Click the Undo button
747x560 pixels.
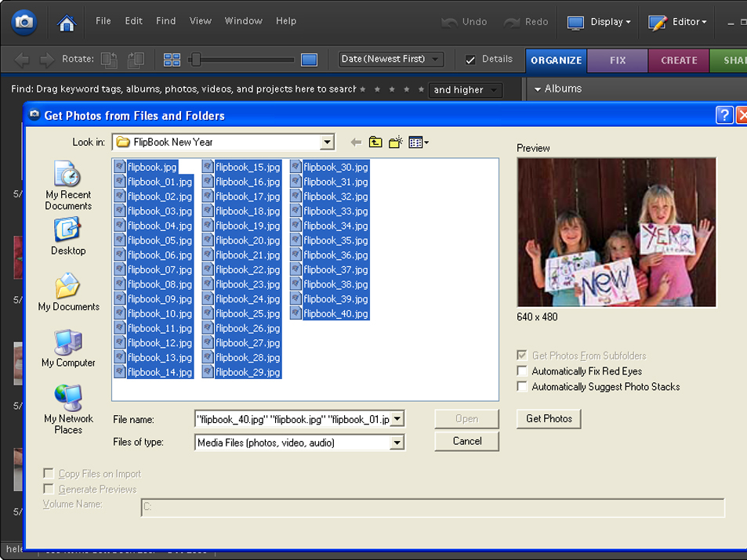464,22
